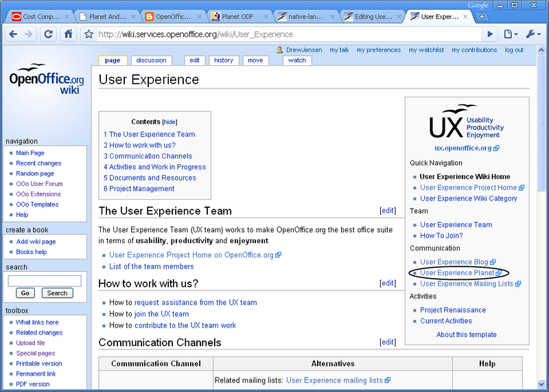Click the vertical scrollbar thumb
This screenshot has width=549, height=392.
click(x=541, y=123)
